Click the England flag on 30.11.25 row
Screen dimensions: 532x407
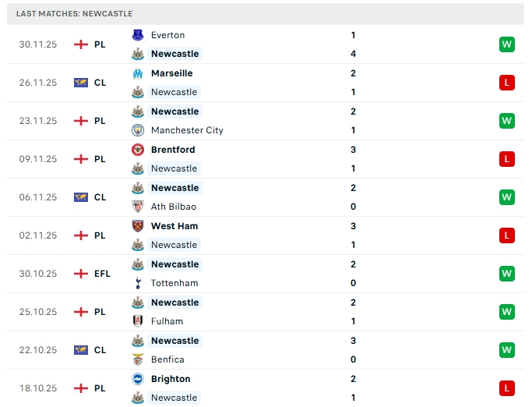point(80,44)
